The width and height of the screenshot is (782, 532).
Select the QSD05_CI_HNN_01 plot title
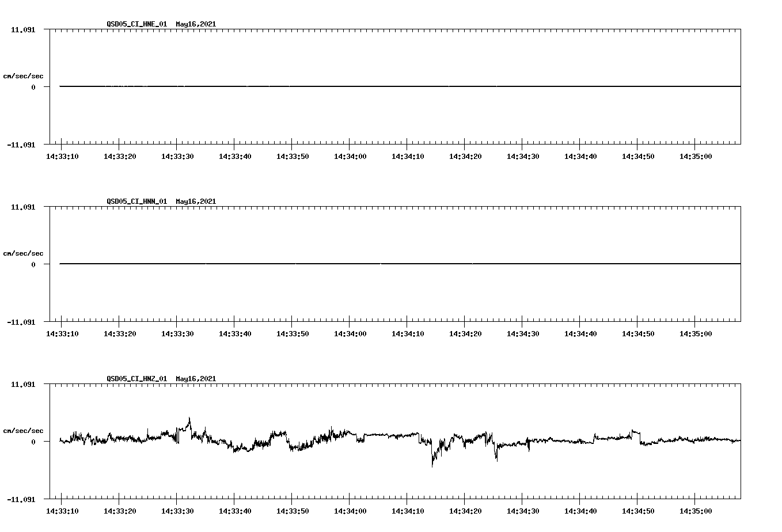[x=136, y=202]
